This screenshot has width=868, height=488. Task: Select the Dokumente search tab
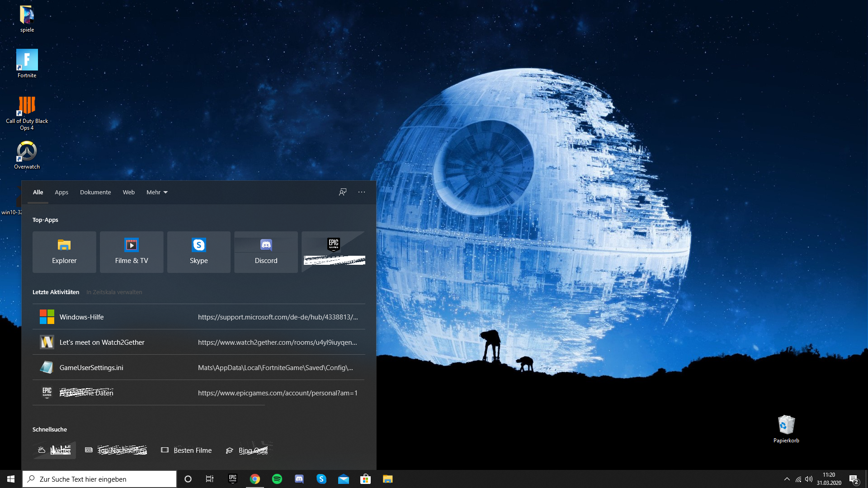pyautogui.click(x=95, y=192)
